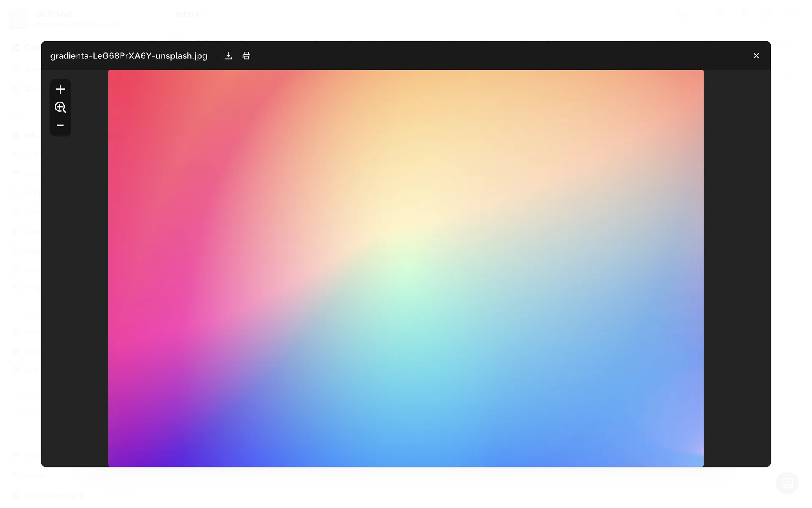Open the help book icon bottom-right
Screen dimensions: 812x508
(x=787, y=483)
